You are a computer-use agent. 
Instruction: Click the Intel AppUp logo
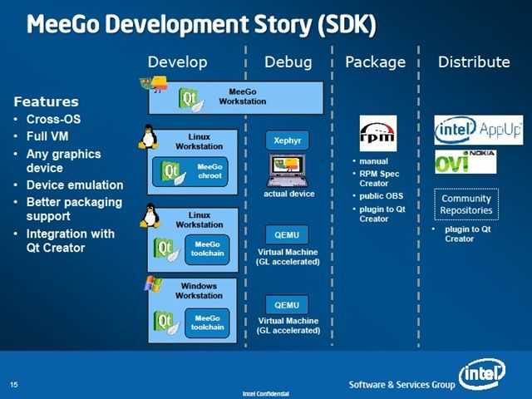(x=479, y=130)
